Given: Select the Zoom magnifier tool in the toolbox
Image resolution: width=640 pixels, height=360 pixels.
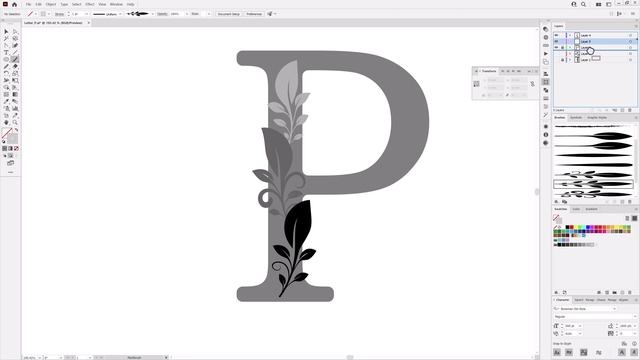Looking at the screenshot, I should (x=15, y=122).
